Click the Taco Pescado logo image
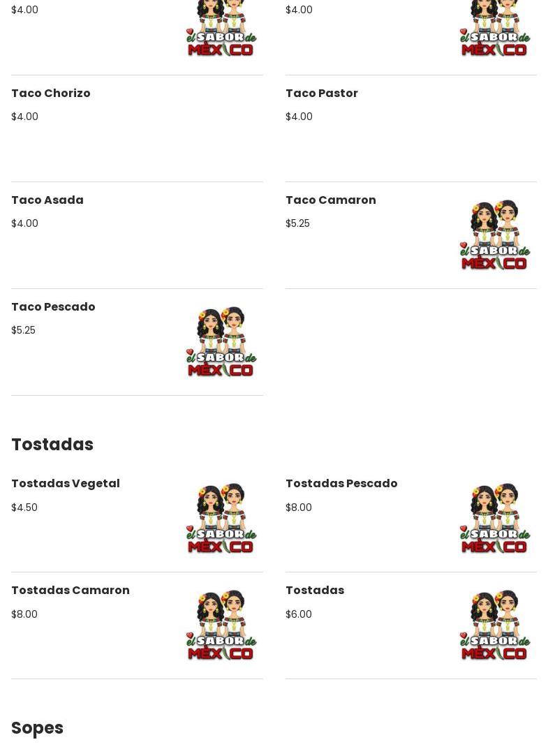 pos(221,342)
